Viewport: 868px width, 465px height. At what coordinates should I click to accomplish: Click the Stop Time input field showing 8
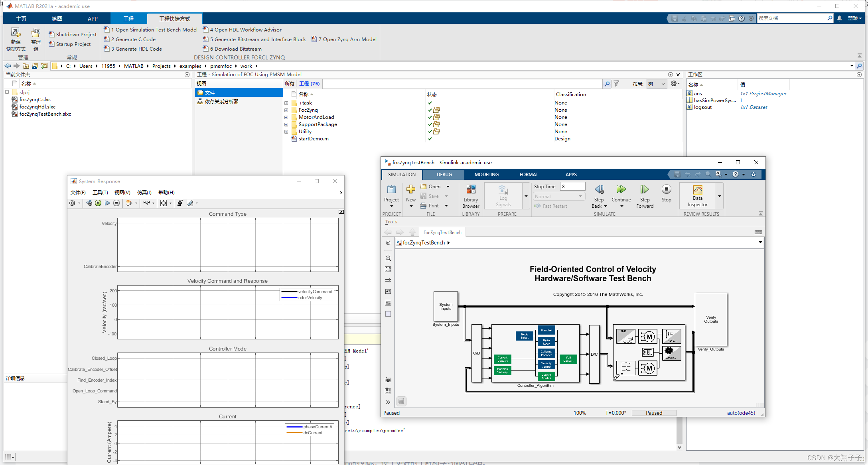coord(572,186)
